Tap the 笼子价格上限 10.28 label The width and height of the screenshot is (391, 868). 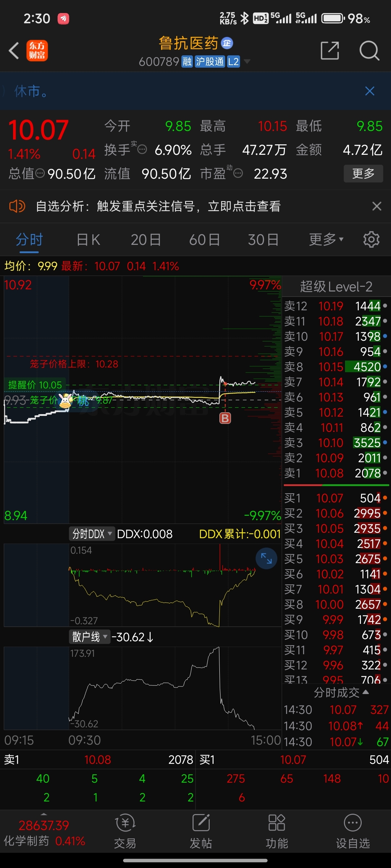click(x=74, y=364)
